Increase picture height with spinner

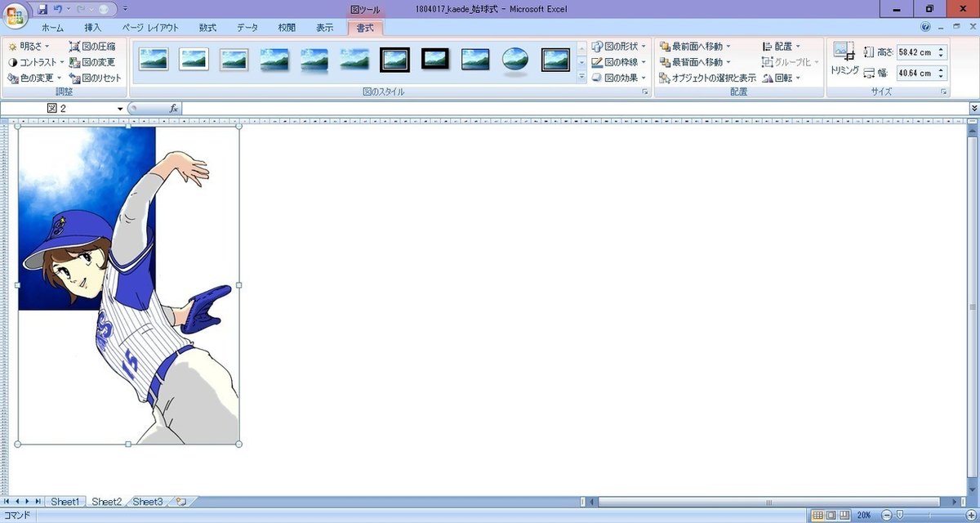(x=942, y=49)
